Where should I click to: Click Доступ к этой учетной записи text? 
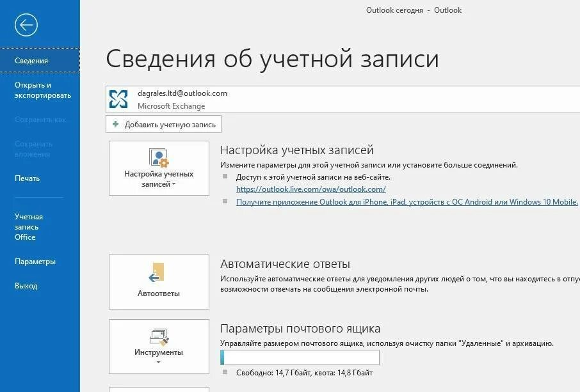pyautogui.click(x=313, y=177)
